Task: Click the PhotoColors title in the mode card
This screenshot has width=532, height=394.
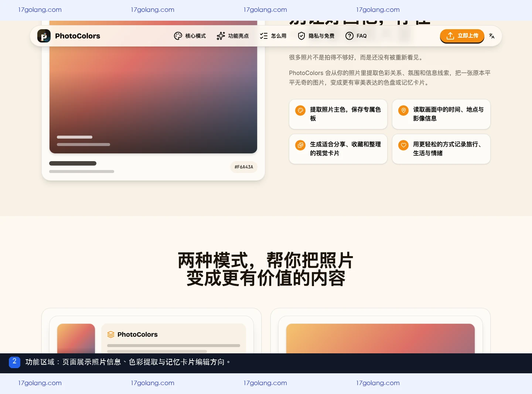Action: pyautogui.click(x=137, y=334)
